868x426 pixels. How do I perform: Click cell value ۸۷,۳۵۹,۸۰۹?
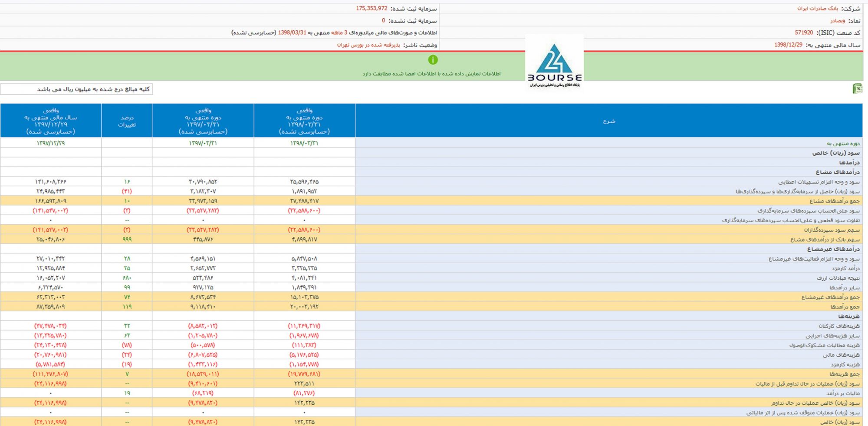point(51,307)
